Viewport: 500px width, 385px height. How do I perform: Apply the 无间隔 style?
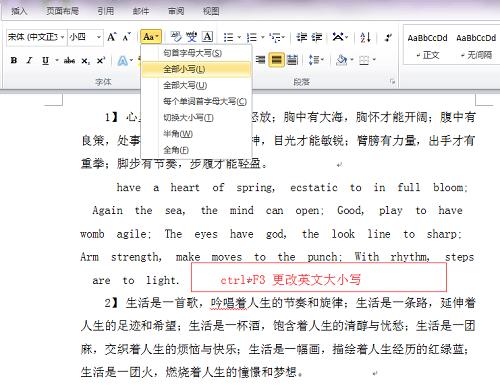click(476, 45)
